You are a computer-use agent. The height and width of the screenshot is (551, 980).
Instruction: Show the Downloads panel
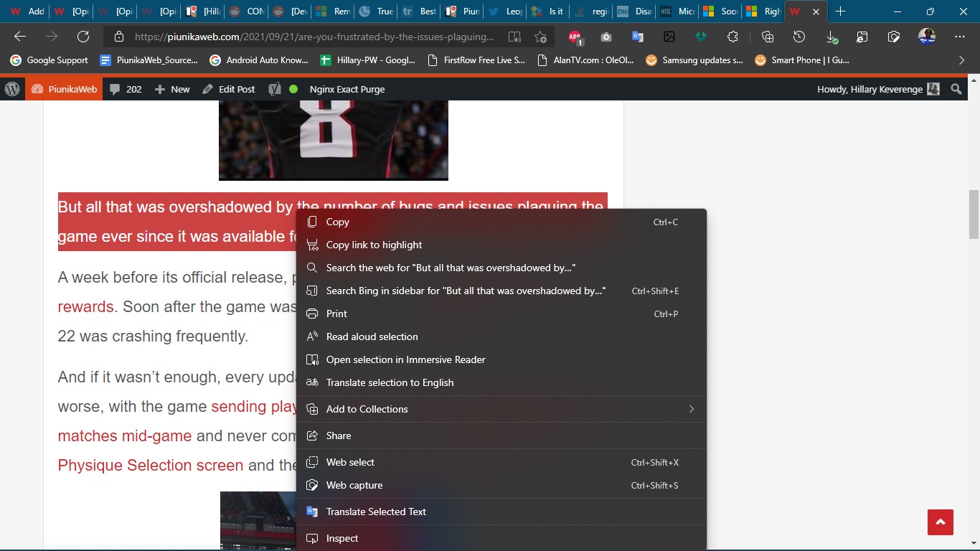[x=831, y=37]
